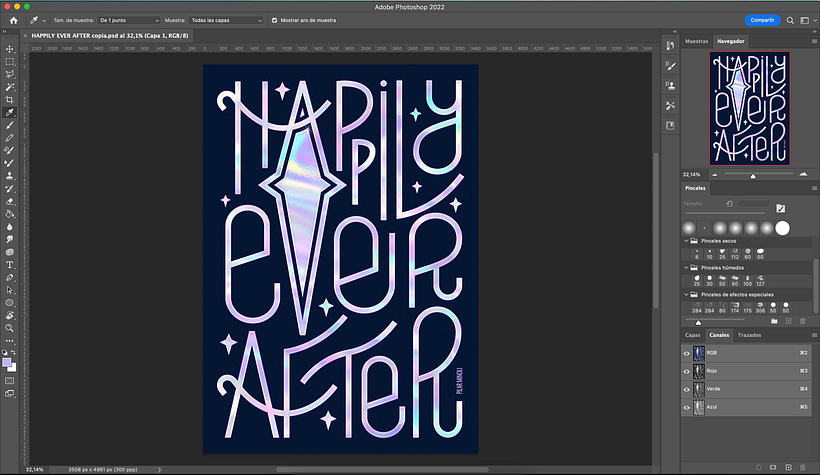Click the Navegador preview thumbnail

point(749,108)
